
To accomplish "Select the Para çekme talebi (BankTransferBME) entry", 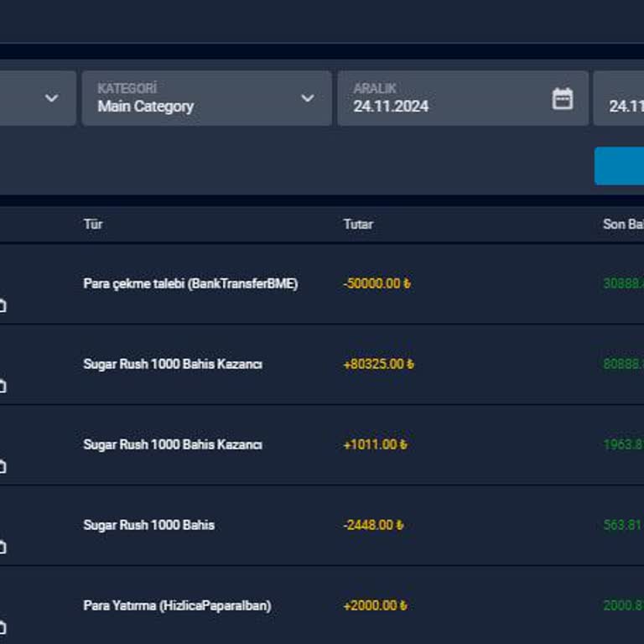I will [190, 283].
